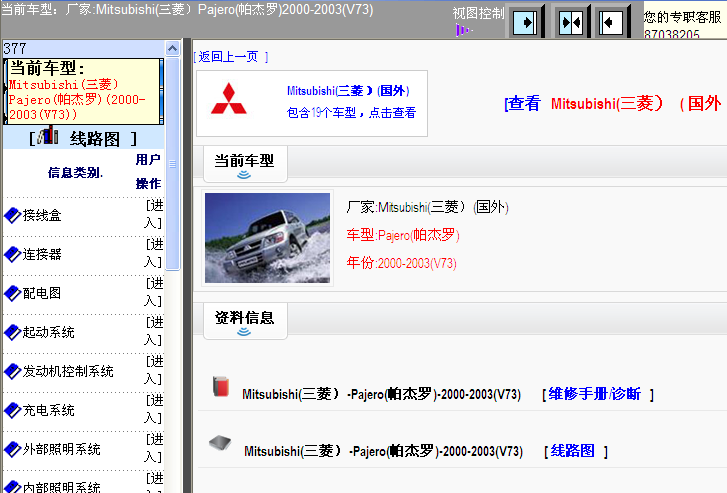
Task: Click 进入 for 起动系统
Action: 153,331
